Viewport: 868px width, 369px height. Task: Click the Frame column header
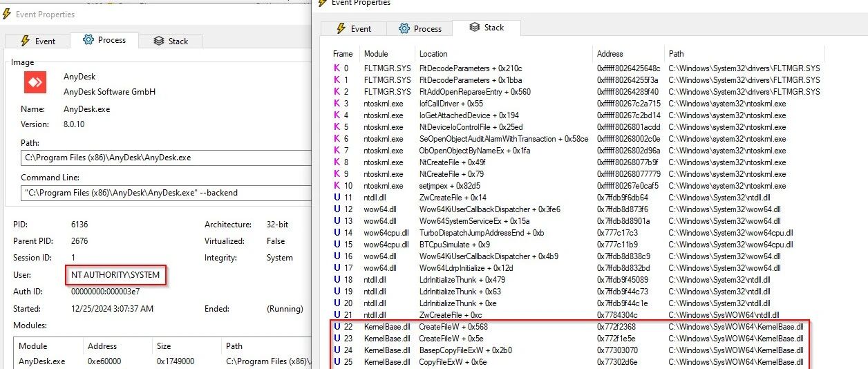pos(343,53)
